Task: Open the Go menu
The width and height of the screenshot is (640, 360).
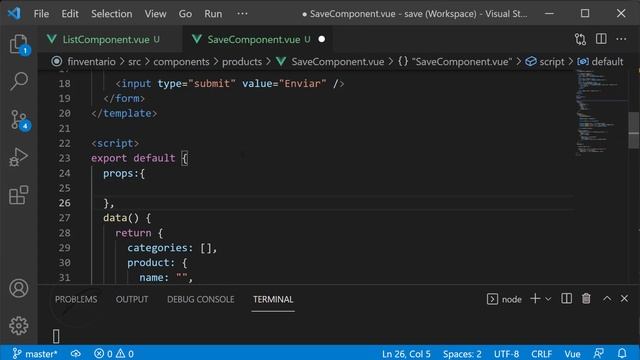Action: tap(185, 13)
